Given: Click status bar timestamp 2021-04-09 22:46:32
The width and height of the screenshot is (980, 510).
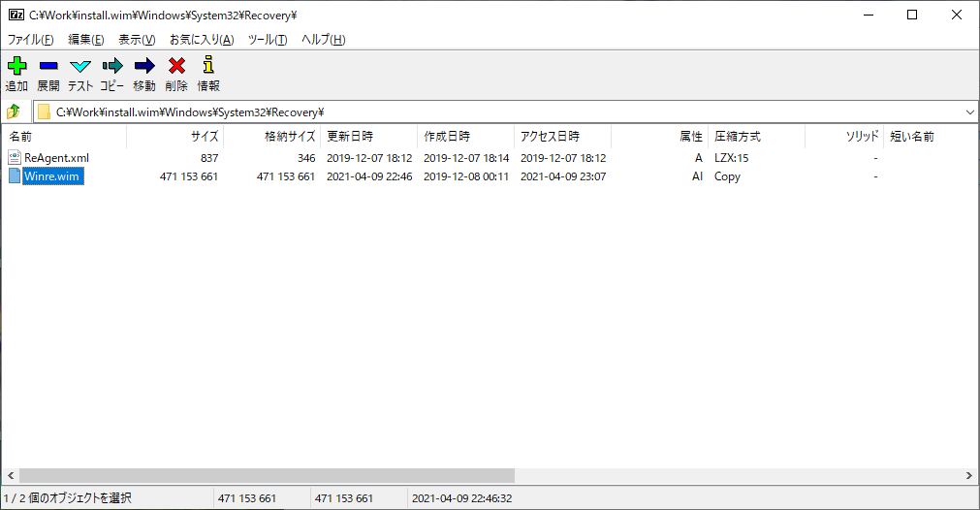Looking at the screenshot, I should [461, 498].
